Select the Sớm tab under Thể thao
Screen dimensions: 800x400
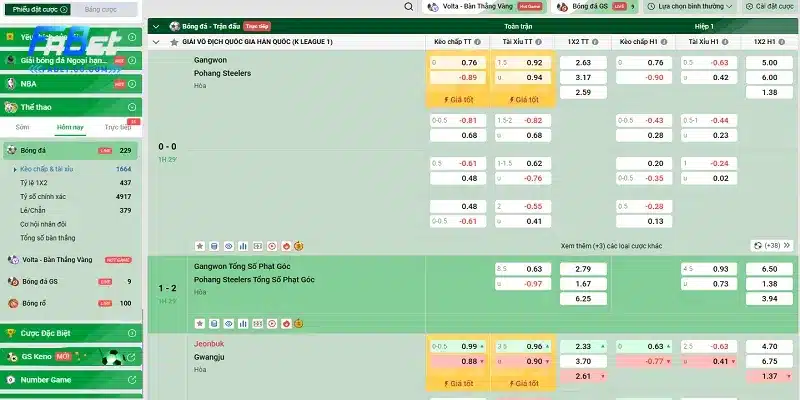22,127
